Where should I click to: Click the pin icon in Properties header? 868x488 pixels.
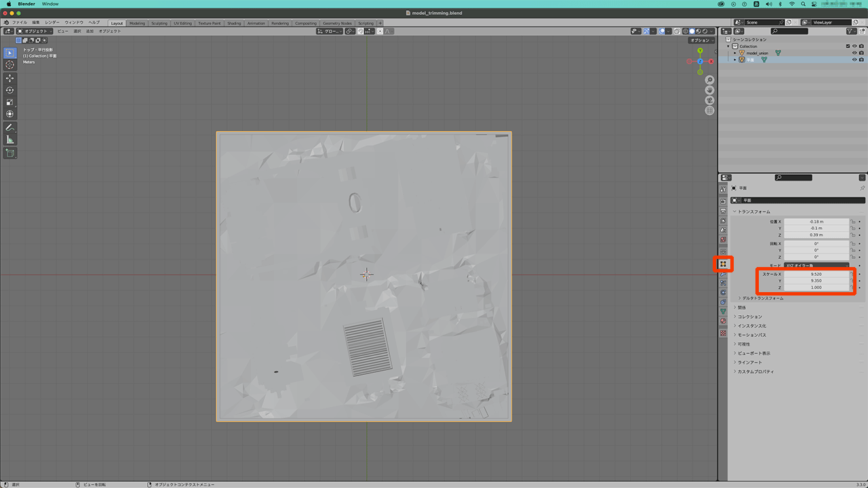pyautogui.click(x=862, y=188)
